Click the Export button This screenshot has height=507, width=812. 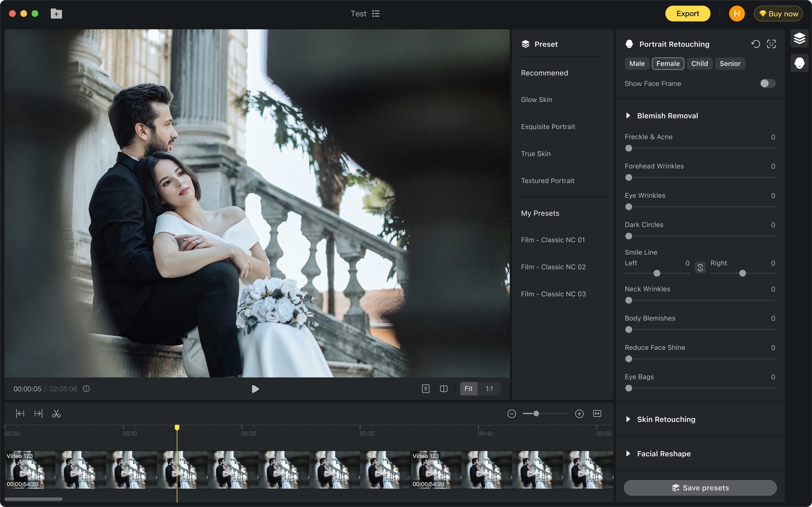pyautogui.click(x=688, y=14)
